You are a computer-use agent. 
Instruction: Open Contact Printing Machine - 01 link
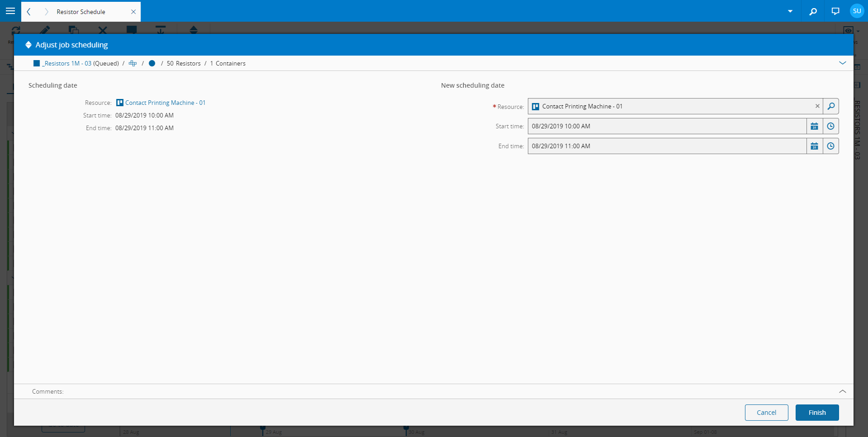tap(165, 103)
